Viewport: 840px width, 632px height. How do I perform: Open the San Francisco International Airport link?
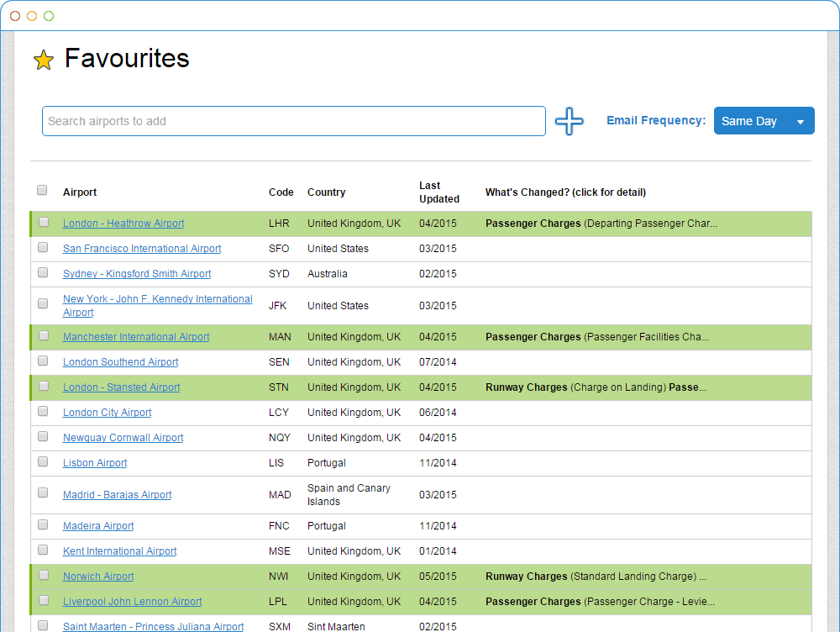[x=142, y=249]
